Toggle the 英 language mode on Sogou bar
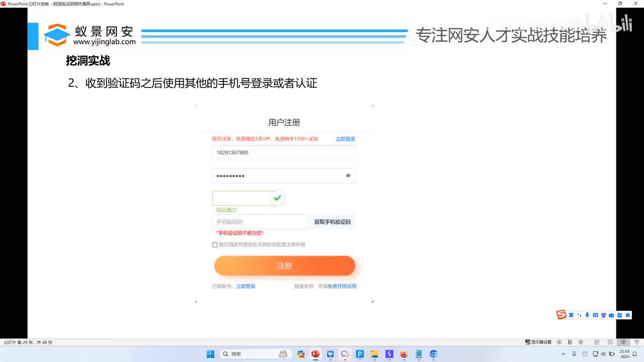Viewport: 644px width, 362px height. pyautogui.click(x=571, y=315)
